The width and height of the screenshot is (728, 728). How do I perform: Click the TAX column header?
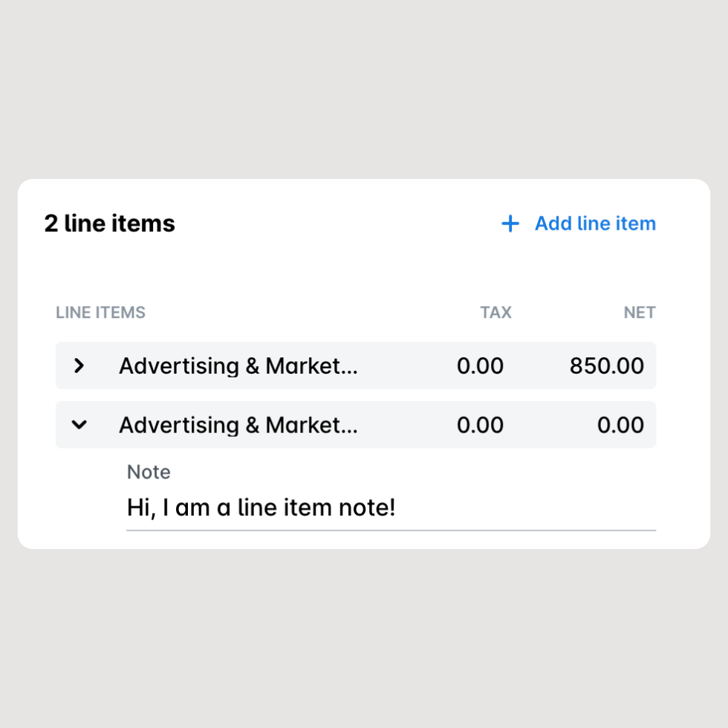tap(495, 313)
